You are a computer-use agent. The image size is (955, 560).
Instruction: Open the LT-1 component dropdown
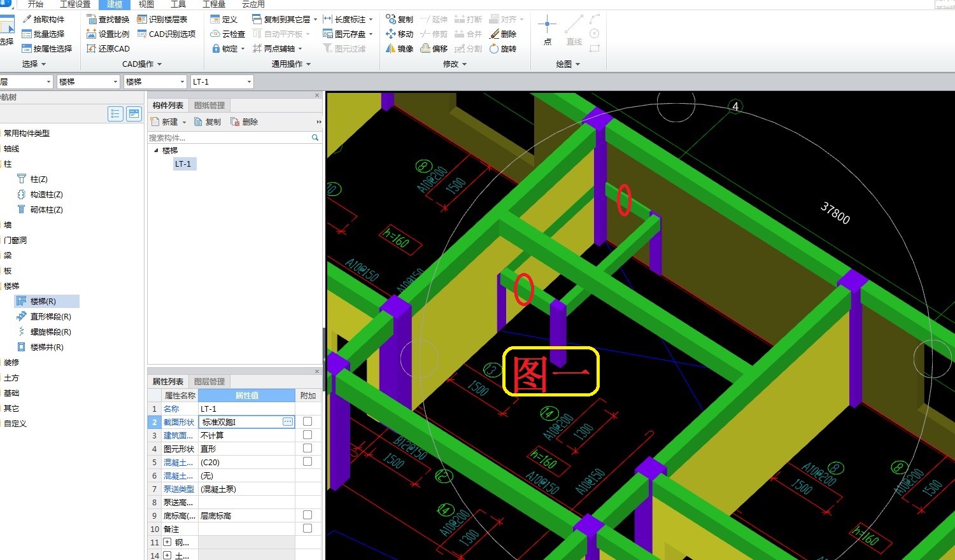click(x=249, y=81)
